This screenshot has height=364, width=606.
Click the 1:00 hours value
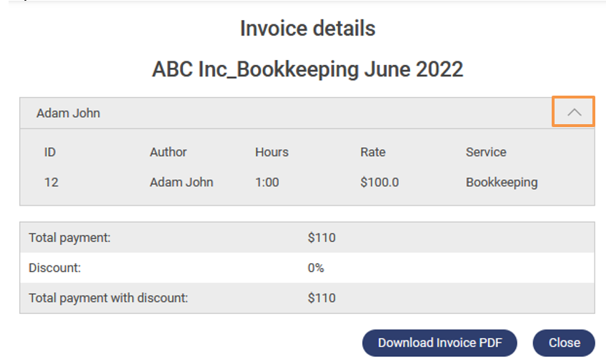[267, 182]
